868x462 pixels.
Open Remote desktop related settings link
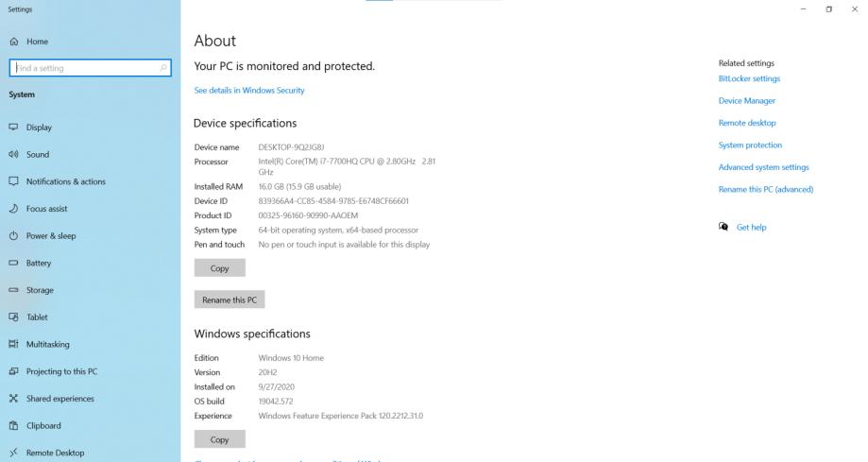[x=747, y=123]
